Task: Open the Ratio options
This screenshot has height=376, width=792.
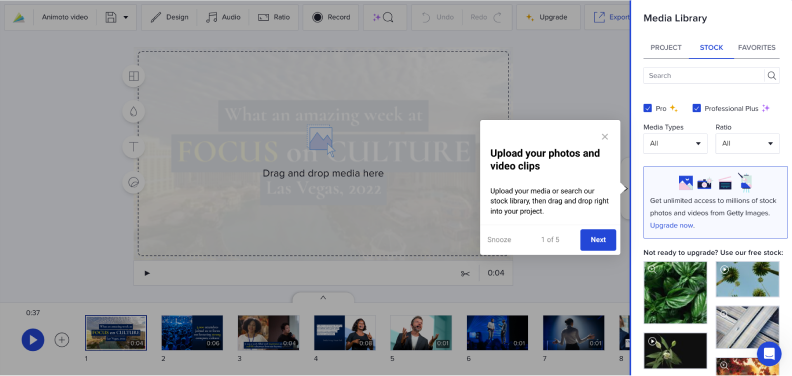Action: (274, 17)
